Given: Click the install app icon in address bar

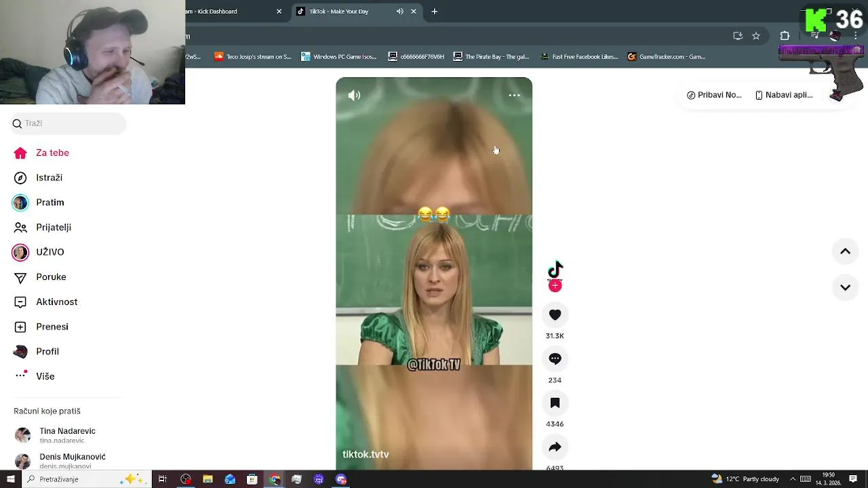Looking at the screenshot, I should [x=738, y=36].
